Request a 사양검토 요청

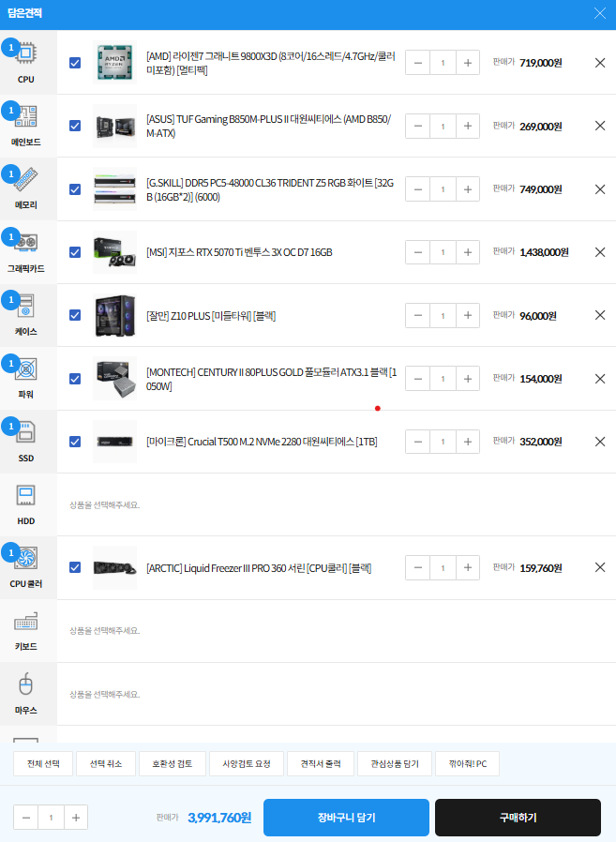[247, 763]
